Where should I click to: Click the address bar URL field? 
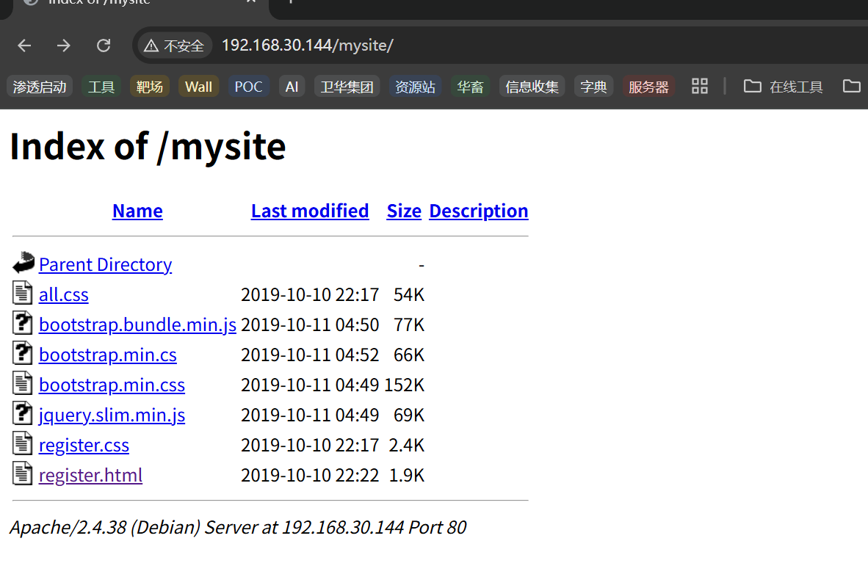441,46
